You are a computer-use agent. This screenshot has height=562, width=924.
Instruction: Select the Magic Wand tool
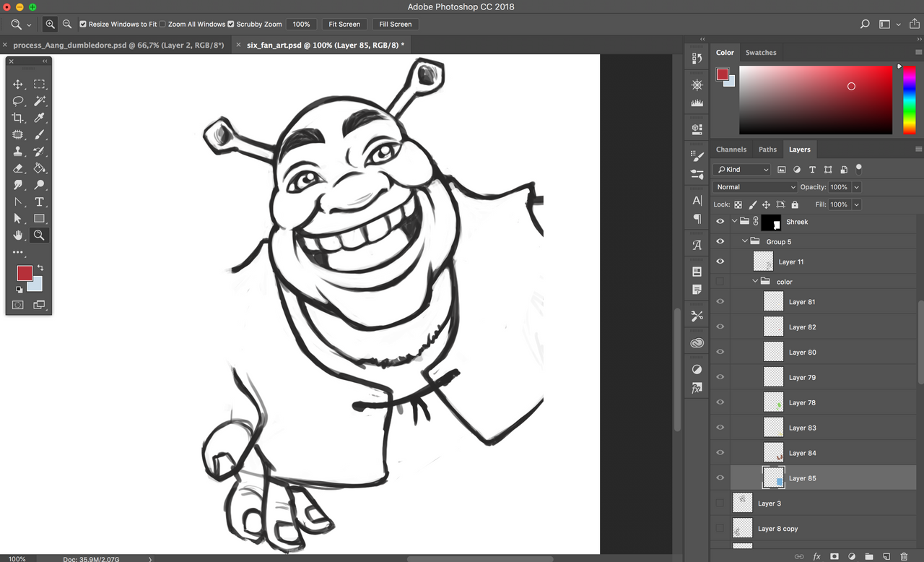(39, 101)
